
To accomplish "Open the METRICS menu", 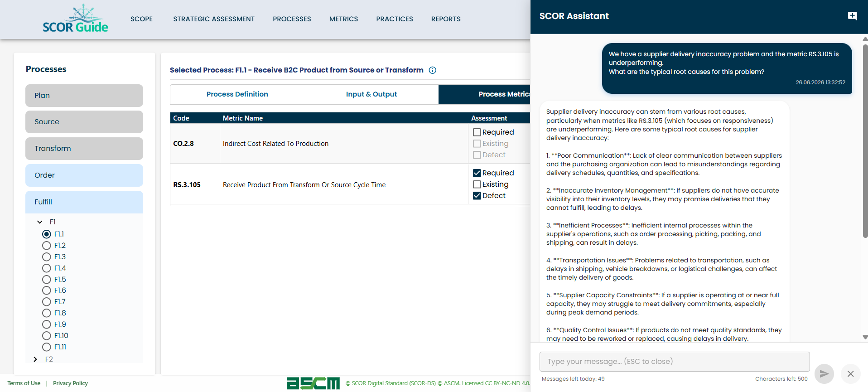I will (343, 19).
